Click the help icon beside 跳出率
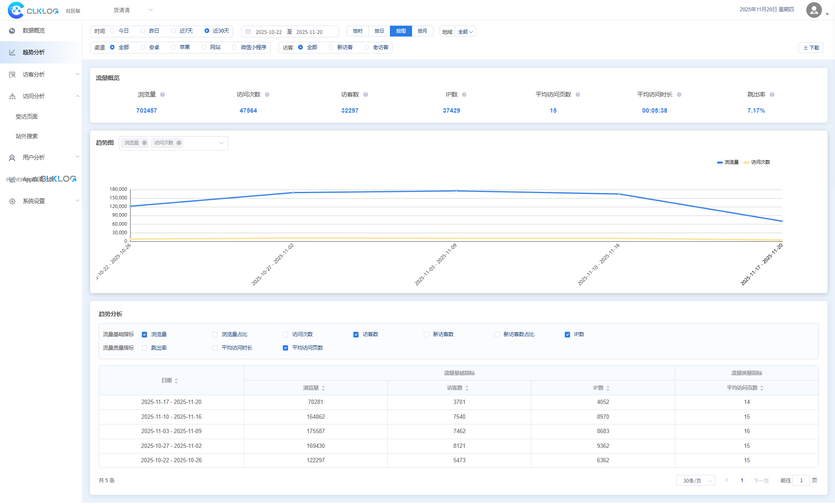This screenshot has width=835, height=504. click(x=772, y=95)
